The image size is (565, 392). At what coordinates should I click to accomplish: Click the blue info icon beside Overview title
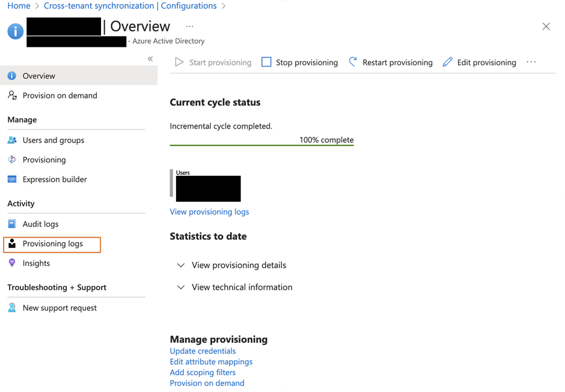[16, 31]
